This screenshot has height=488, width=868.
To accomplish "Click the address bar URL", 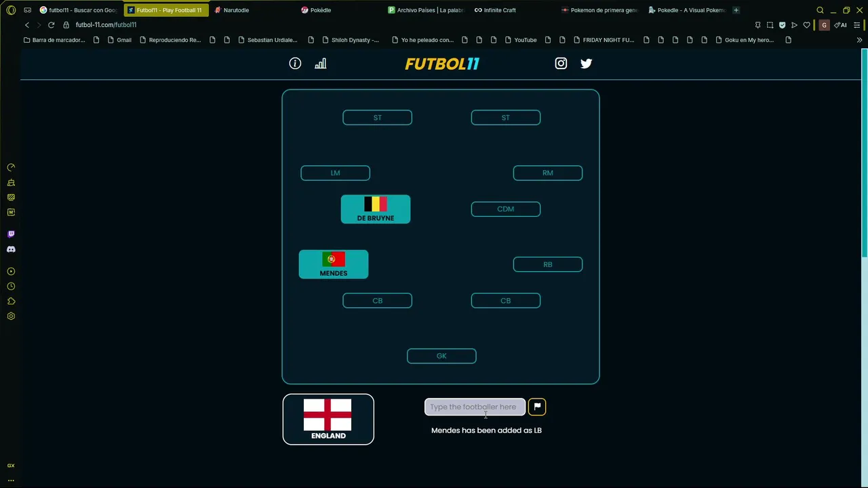I will (106, 25).
